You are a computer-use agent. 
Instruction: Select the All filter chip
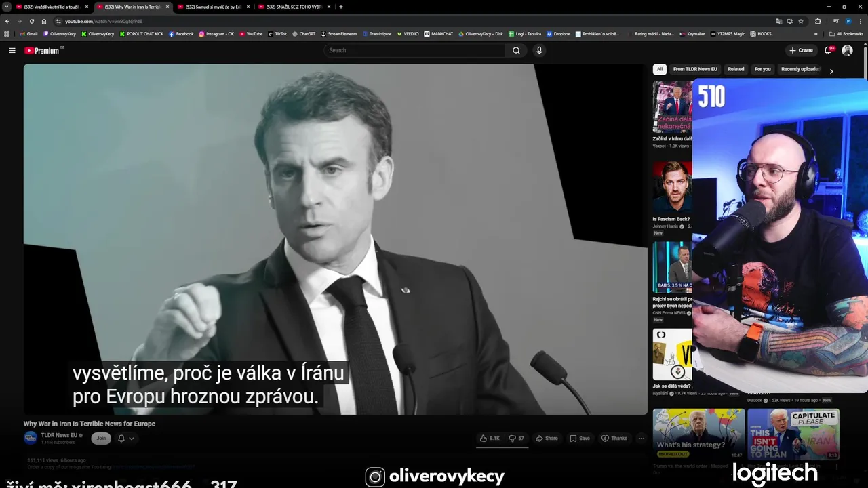click(659, 69)
